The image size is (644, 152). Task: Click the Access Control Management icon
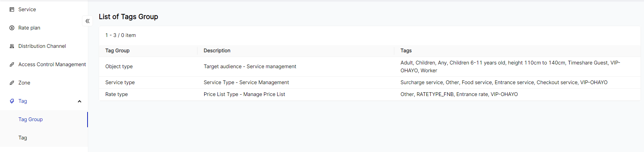(x=12, y=64)
